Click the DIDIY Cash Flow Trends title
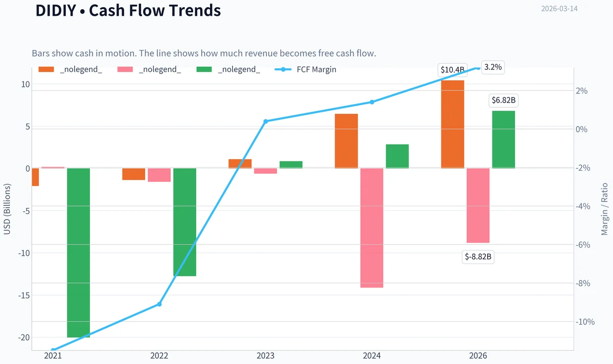Image resolution: width=613 pixels, height=364 pixels. [128, 10]
